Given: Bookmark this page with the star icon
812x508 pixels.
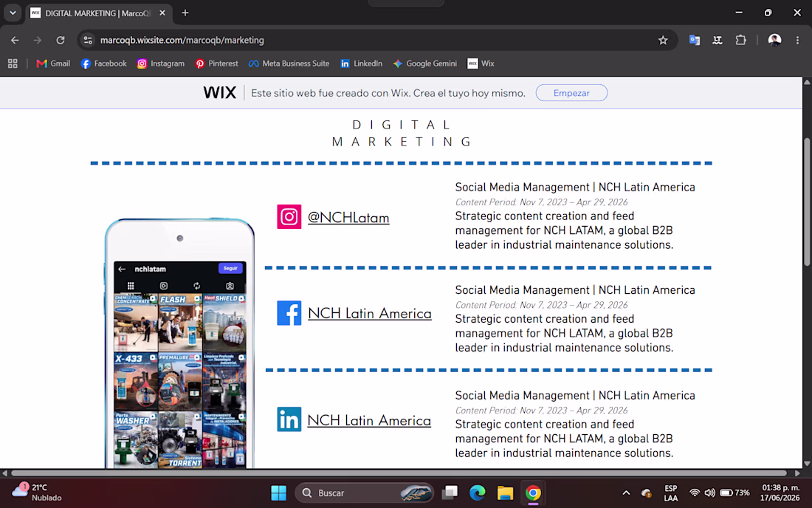Looking at the screenshot, I should tap(663, 40).
